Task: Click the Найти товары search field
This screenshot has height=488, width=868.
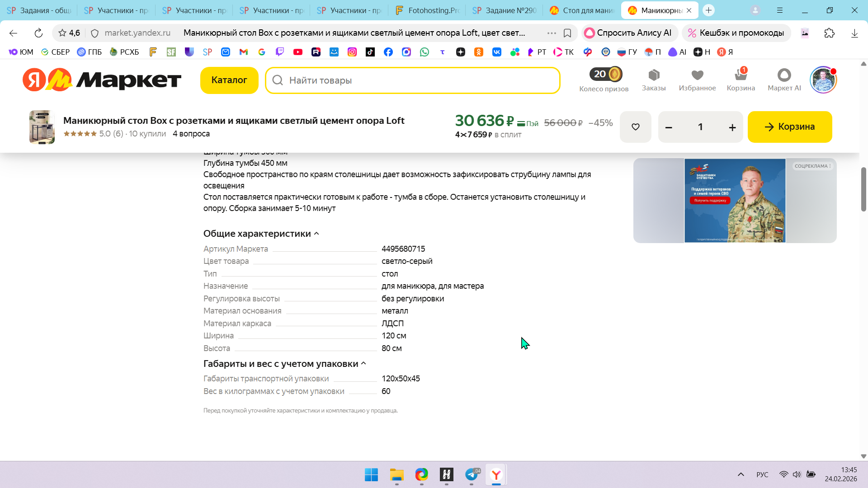Action: tap(412, 80)
